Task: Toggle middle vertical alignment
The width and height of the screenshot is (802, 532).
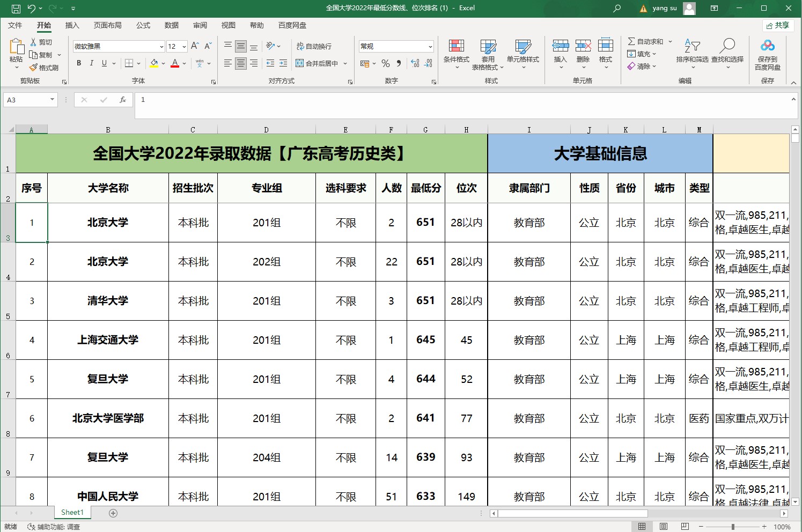Action: [241, 46]
